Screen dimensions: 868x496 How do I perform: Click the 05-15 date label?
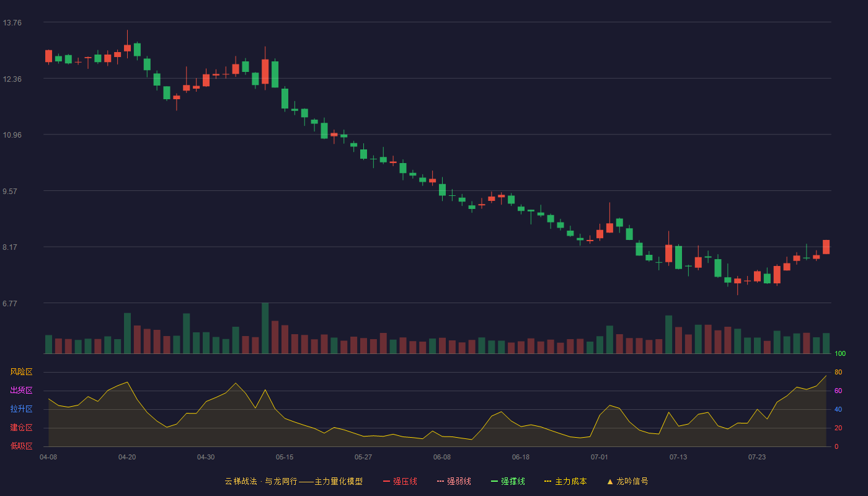[x=285, y=457]
